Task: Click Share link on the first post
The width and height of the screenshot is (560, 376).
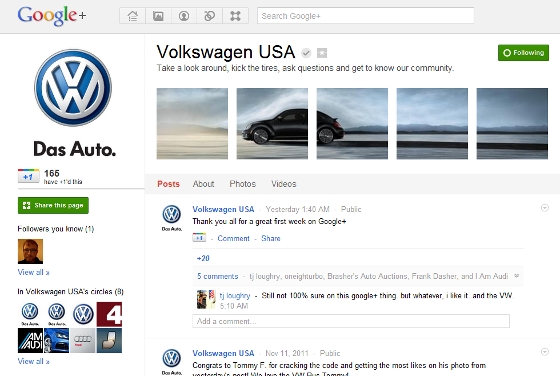Action: click(271, 238)
